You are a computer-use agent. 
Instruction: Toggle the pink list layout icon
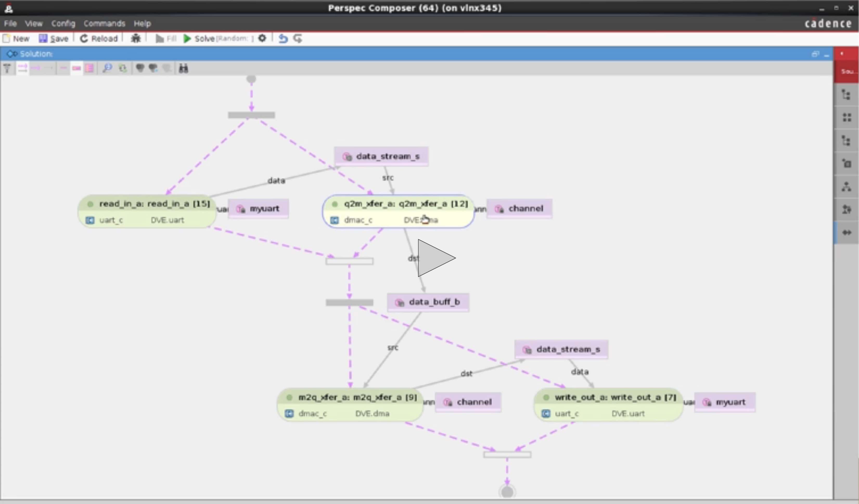90,68
